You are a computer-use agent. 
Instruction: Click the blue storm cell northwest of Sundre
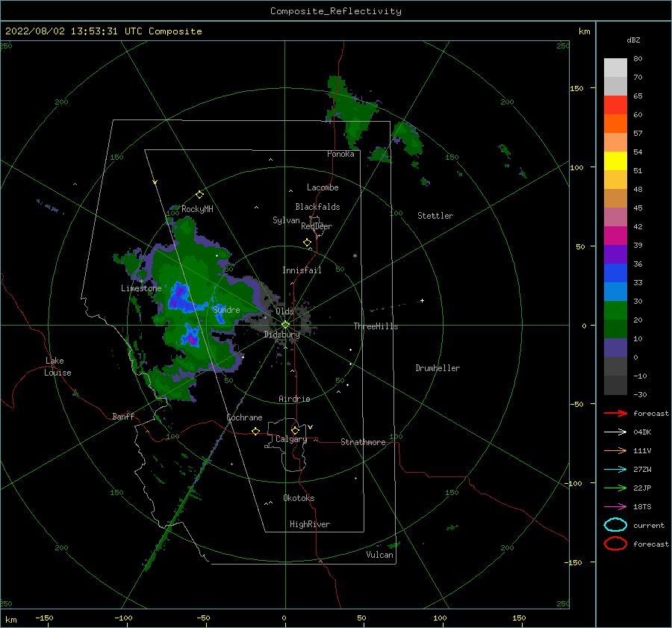coord(180,296)
